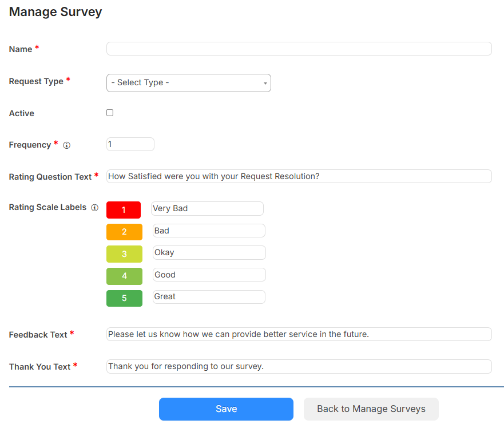Click the dropdown arrow on Select Type

265,83
